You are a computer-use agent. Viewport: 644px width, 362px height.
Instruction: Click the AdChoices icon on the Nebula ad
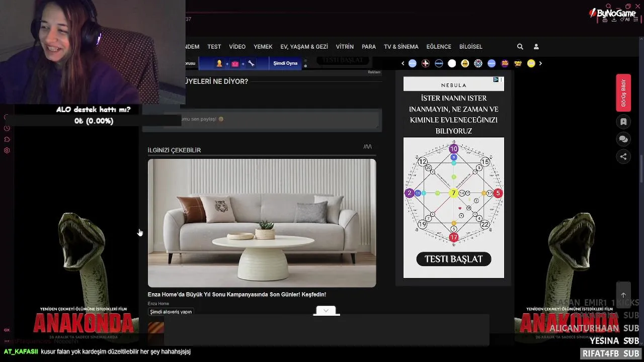click(x=496, y=79)
